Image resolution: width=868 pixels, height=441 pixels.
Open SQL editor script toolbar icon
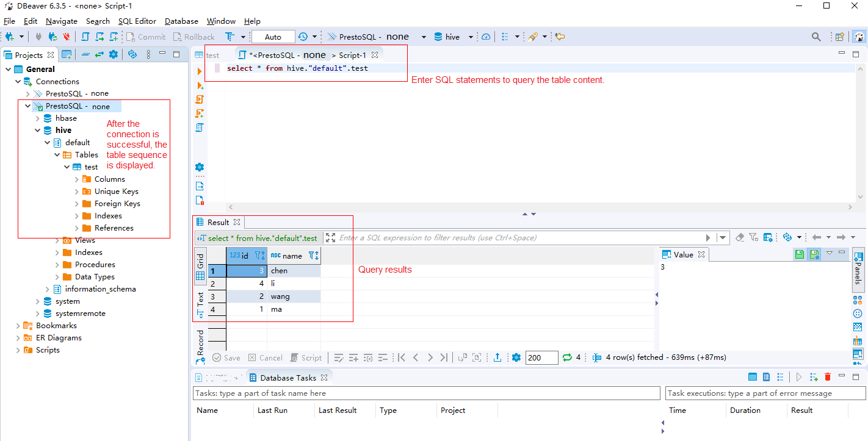[85, 37]
